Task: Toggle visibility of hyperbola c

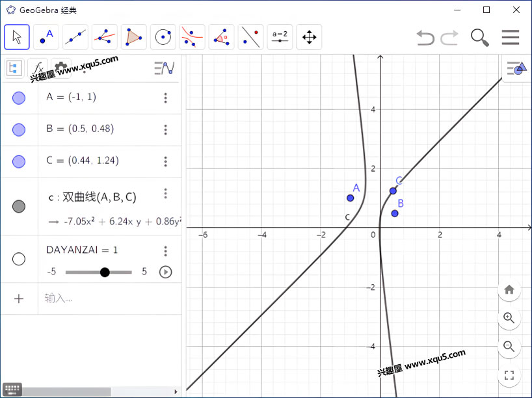Action: pos(19,206)
